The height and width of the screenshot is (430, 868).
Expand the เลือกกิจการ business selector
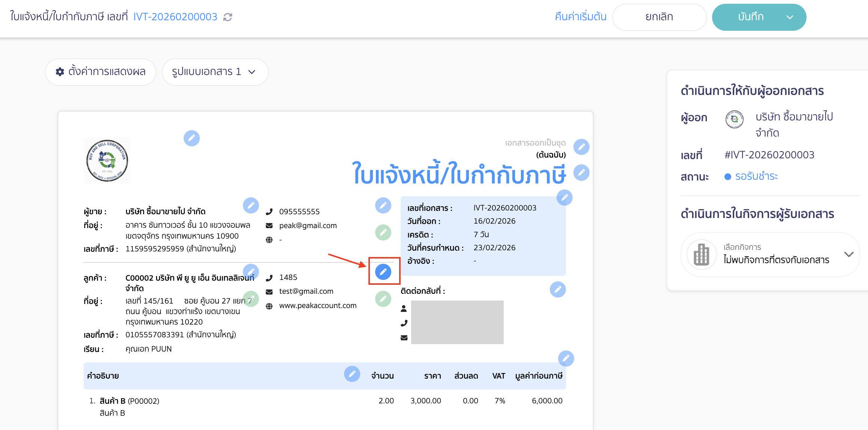pyautogui.click(x=849, y=254)
